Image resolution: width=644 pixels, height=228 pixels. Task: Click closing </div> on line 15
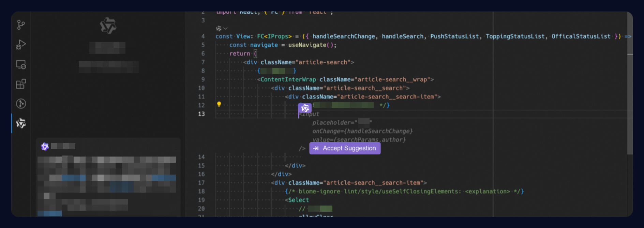(x=295, y=166)
